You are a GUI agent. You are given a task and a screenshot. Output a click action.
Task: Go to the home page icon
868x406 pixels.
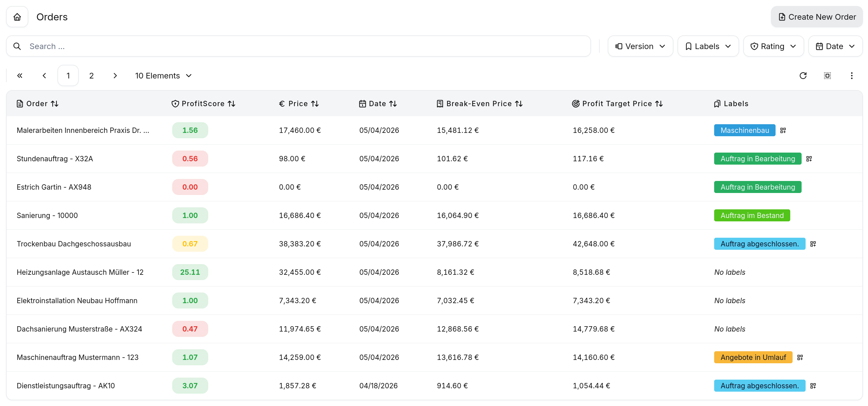(x=17, y=17)
